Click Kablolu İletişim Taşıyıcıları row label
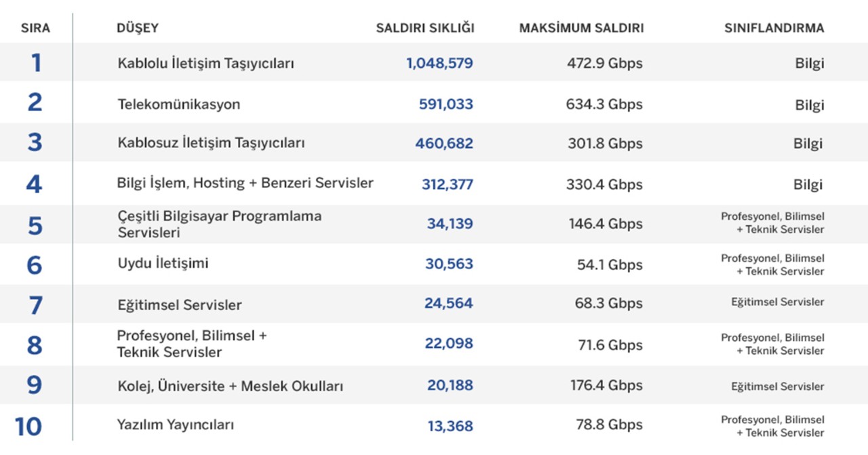Screen dimensions: 868x455 pos(205,63)
